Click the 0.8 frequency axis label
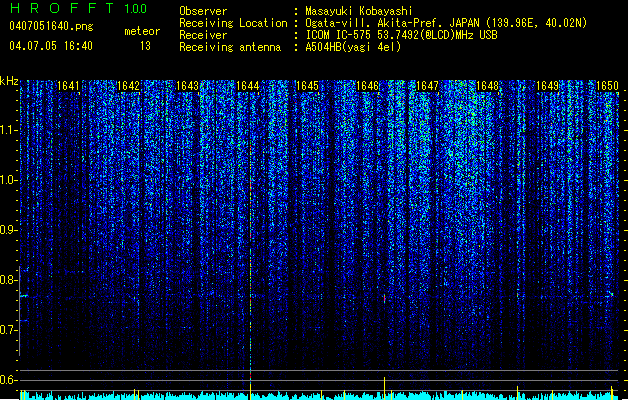Viewport: 629px width, 400px height. pos(9,280)
